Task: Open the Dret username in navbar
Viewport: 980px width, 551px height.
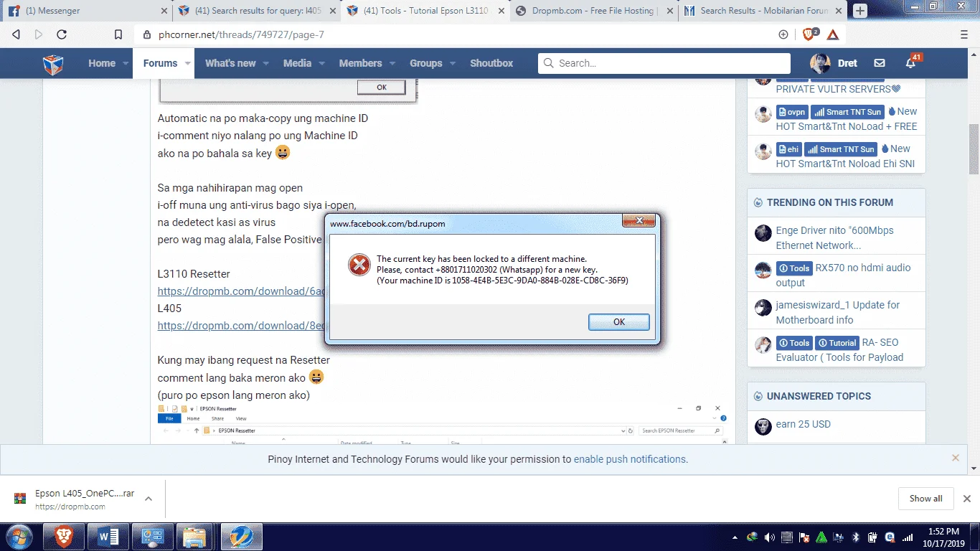Action: (847, 63)
